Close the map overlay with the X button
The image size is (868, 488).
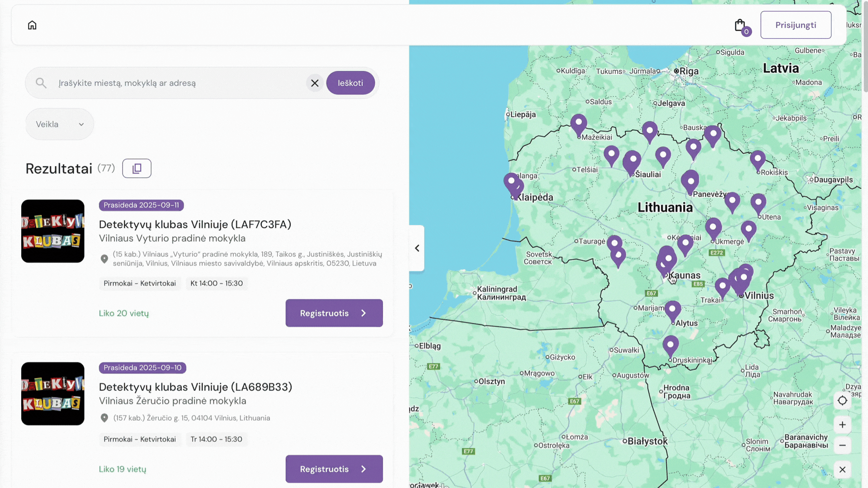(x=843, y=469)
